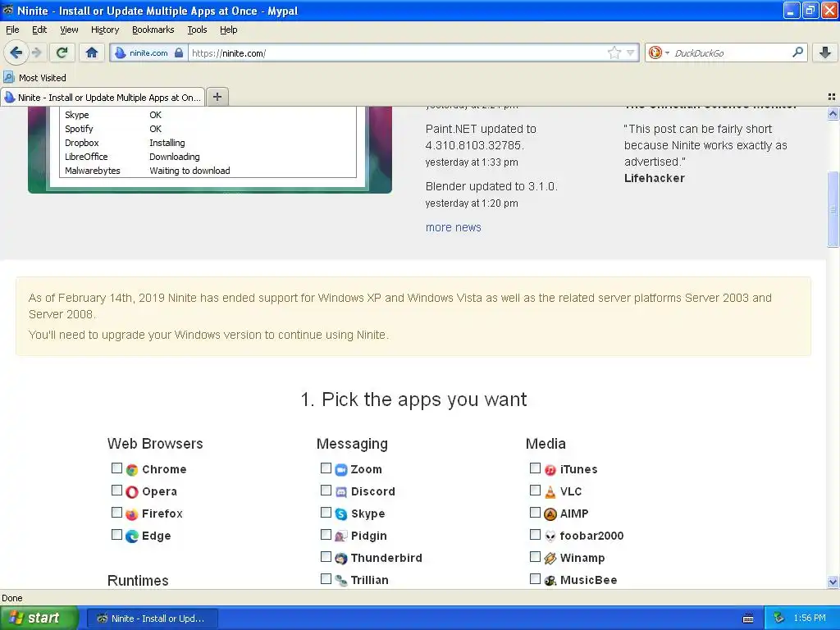Click the magnifier search icon

point(797,52)
